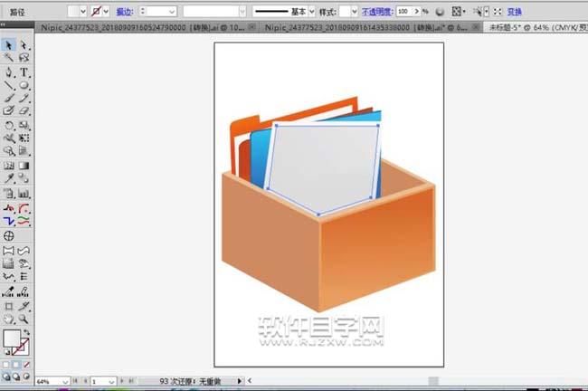Choose the Column Graph tool

pyautogui.click(x=24, y=194)
